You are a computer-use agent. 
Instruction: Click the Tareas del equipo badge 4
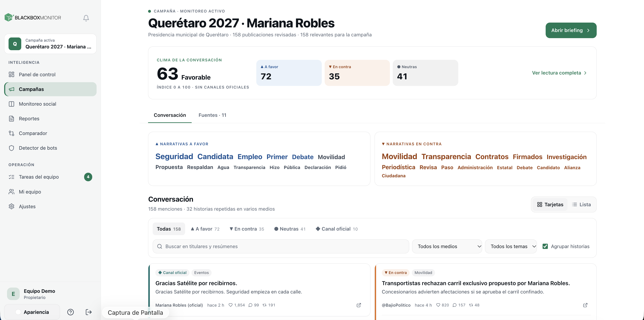[88, 177]
